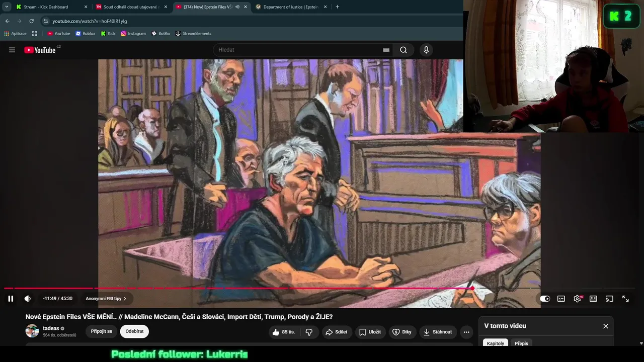Send thanks via Díky button
Image resolution: width=644 pixels, height=362 pixels.
pyautogui.click(x=402, y=332)
